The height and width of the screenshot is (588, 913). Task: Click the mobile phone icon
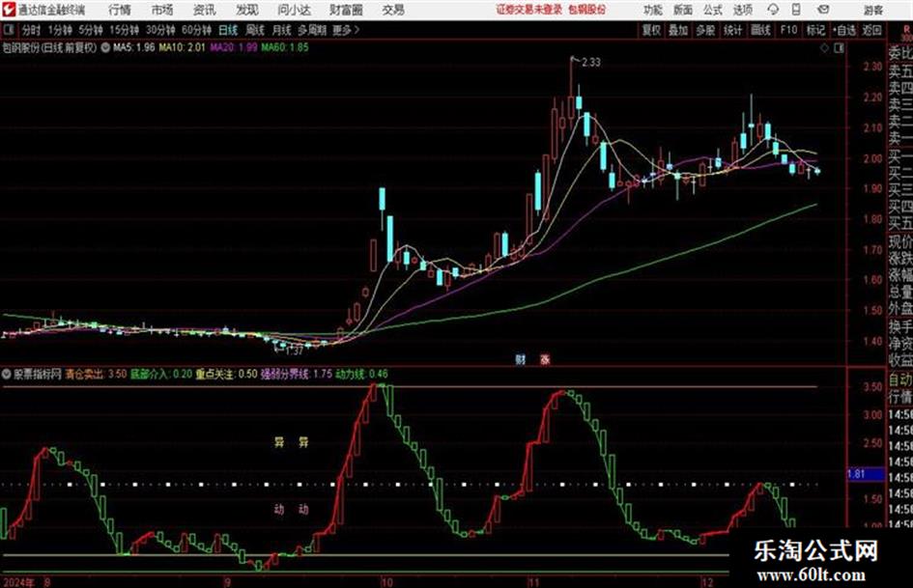(796, 10)
